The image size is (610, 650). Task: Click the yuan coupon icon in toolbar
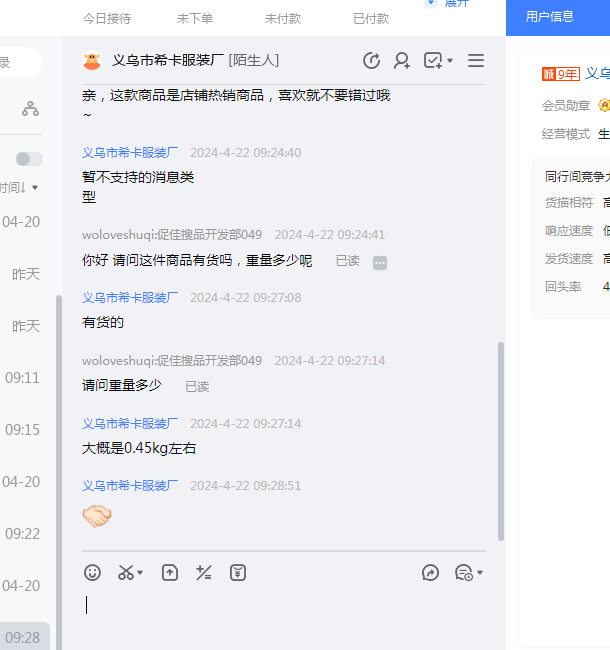[238, 573]
